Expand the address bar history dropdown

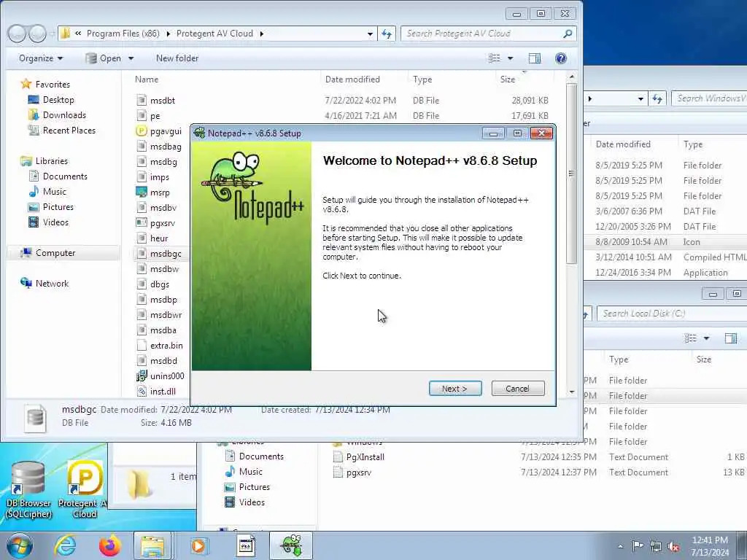(370, 34)
